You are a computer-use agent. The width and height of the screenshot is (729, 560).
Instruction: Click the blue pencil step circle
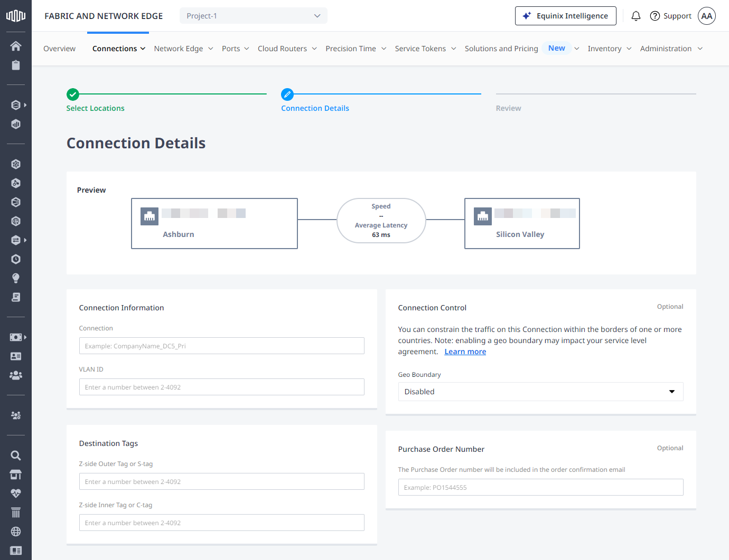pyautogui.click(x=287, y=94)
